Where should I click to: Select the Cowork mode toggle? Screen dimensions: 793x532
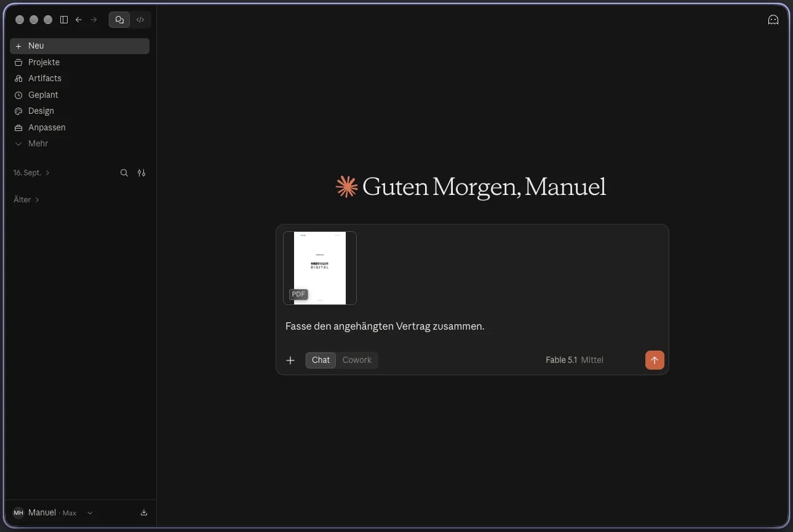tap(357, 360)
